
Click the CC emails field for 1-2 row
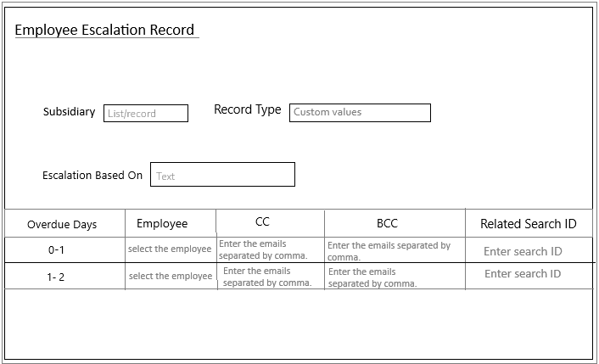click(x=270, y=277)
